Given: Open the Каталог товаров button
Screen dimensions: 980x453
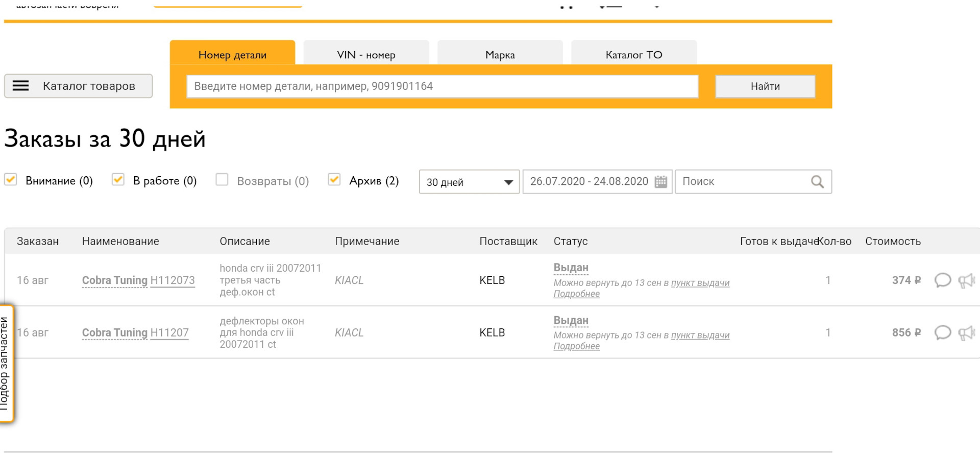Looking at the screenshot, I should 79,86.
